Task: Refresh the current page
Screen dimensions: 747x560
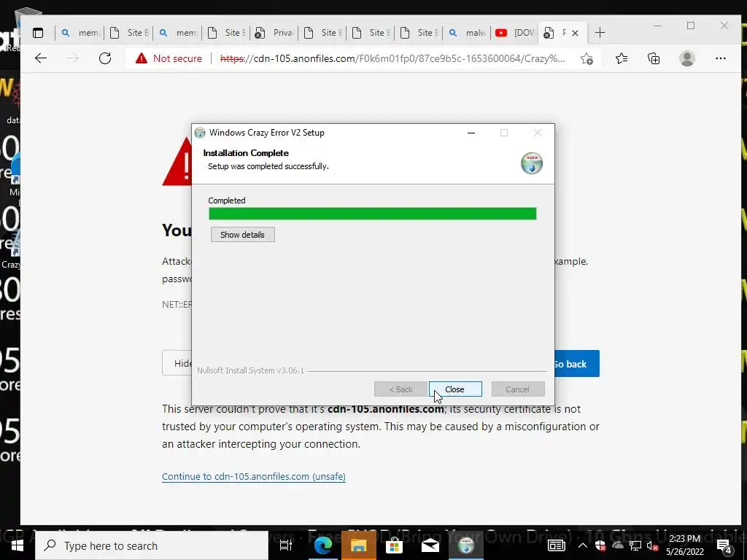Action: [105, 58]
